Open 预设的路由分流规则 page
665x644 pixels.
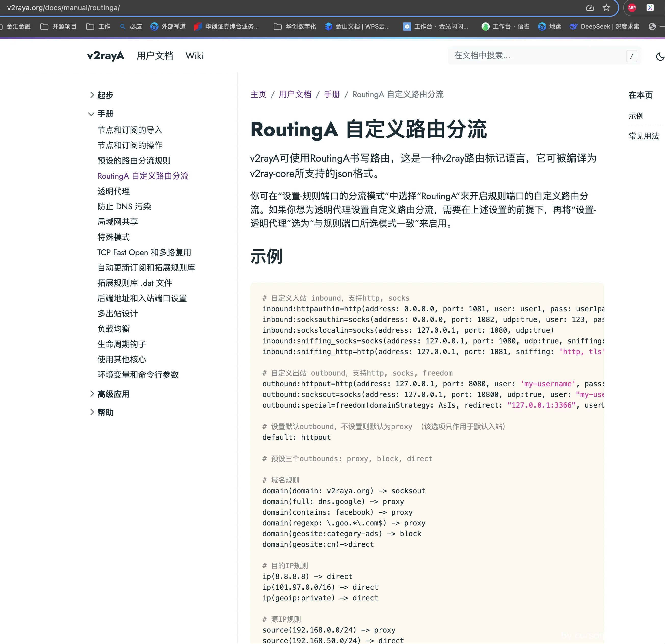(134, 161)
